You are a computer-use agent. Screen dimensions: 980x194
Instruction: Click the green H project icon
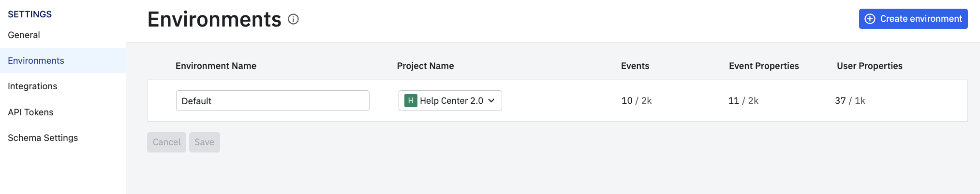[x=411, y=100]
